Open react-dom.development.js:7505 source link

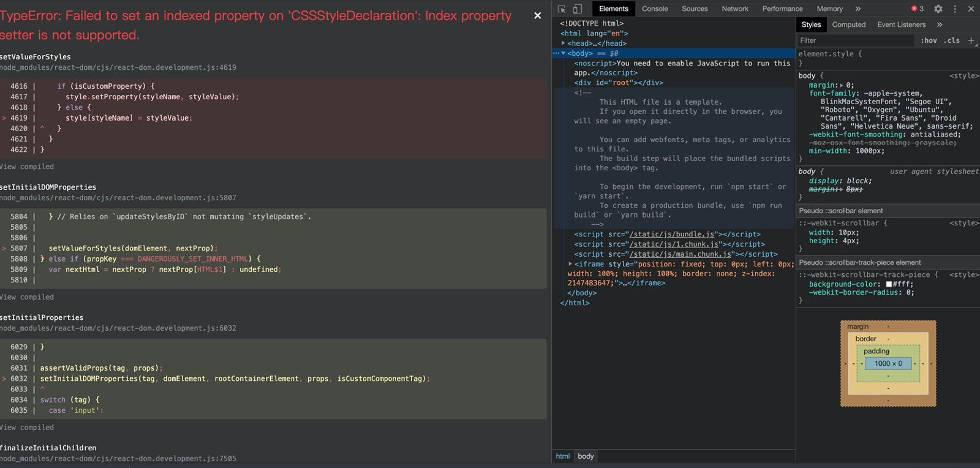click(x=118, y=459)
